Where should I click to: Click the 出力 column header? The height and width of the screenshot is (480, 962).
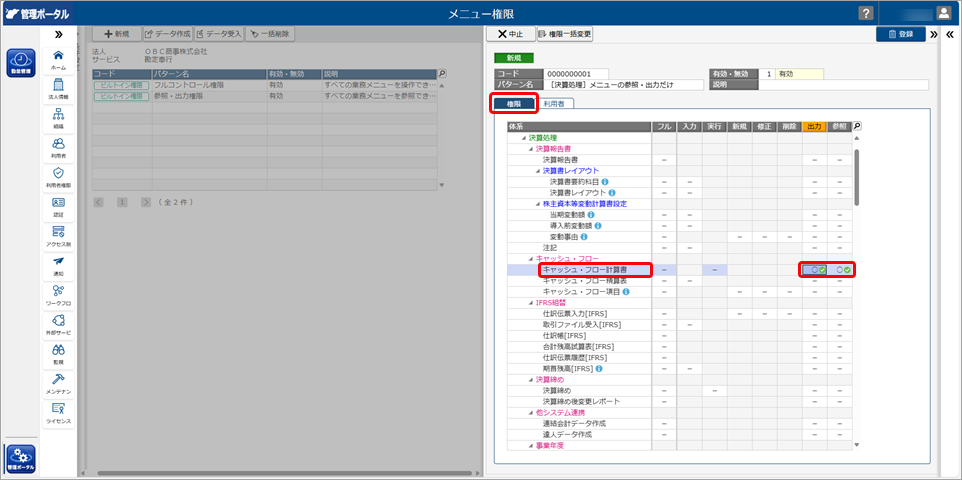(x=815, y=126)
